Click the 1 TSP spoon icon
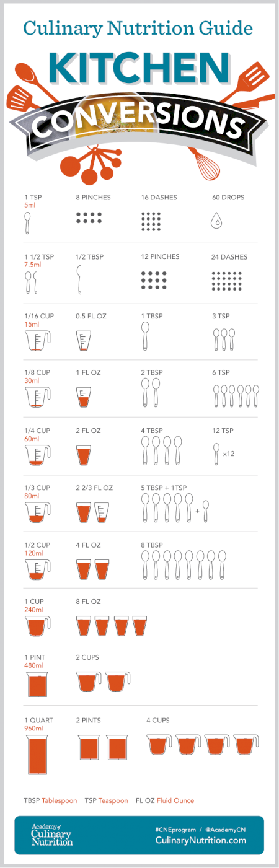This screenshot has width=279, height=868. point(27,223)
